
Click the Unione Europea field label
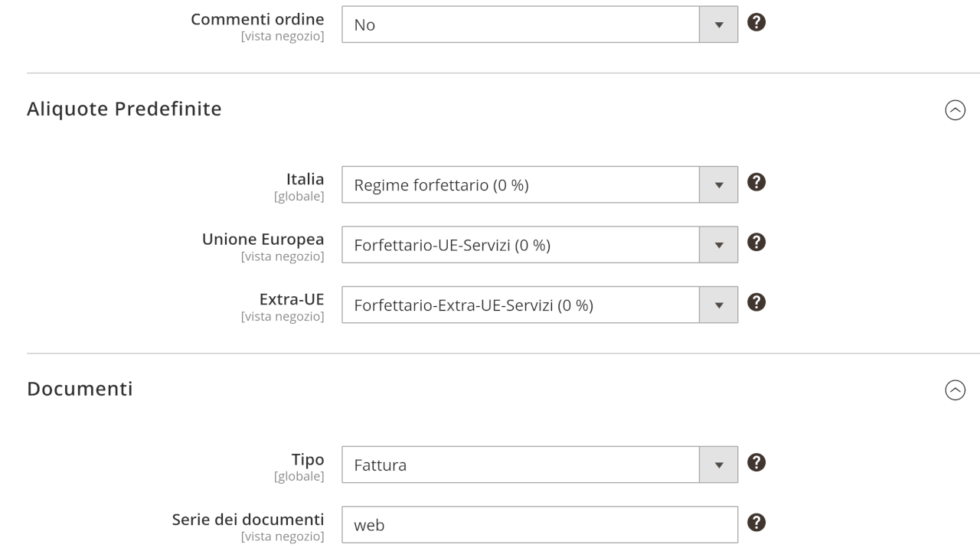263,240
